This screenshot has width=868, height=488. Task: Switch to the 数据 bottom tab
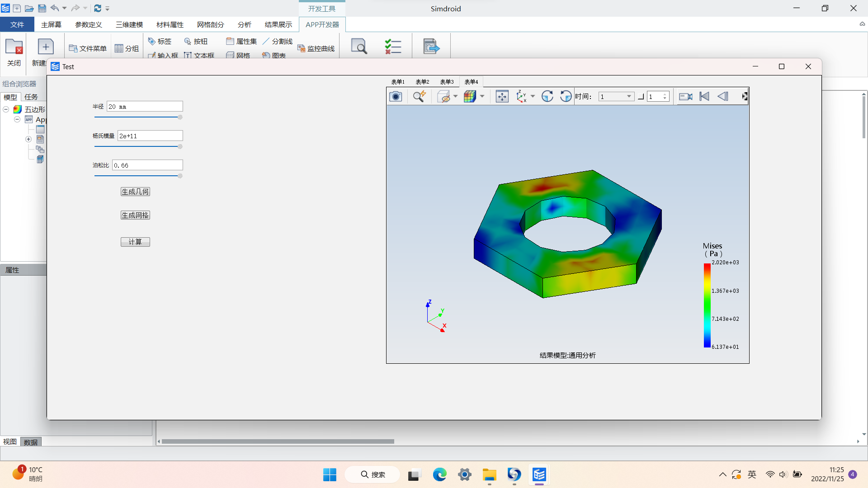tap(31, 442)
